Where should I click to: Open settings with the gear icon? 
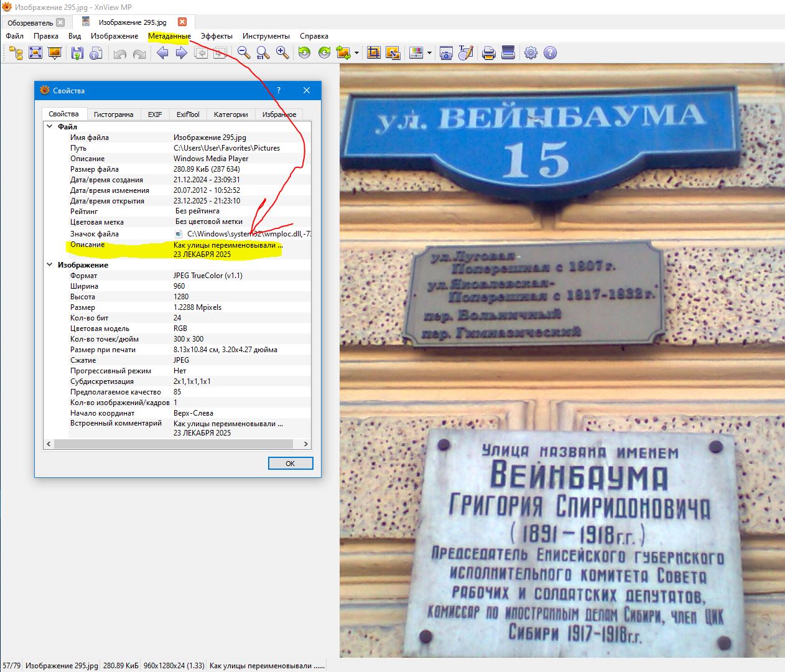click(x=531, y=53)
